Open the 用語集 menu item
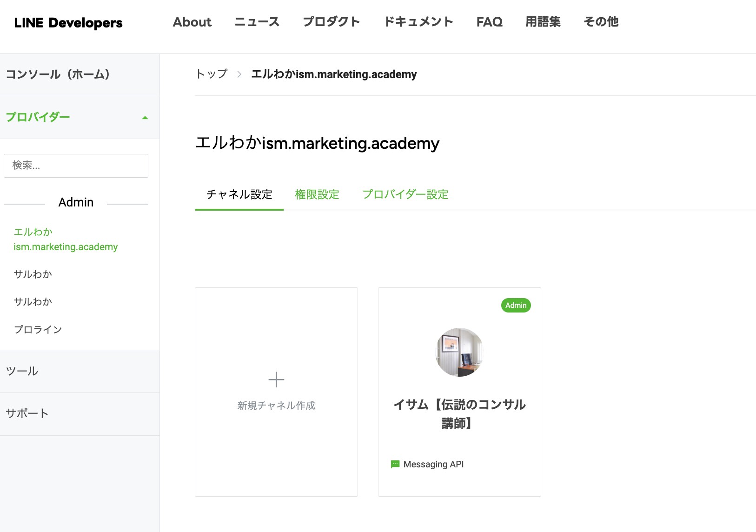The image size is (756, 532). (x=543, y=22)
